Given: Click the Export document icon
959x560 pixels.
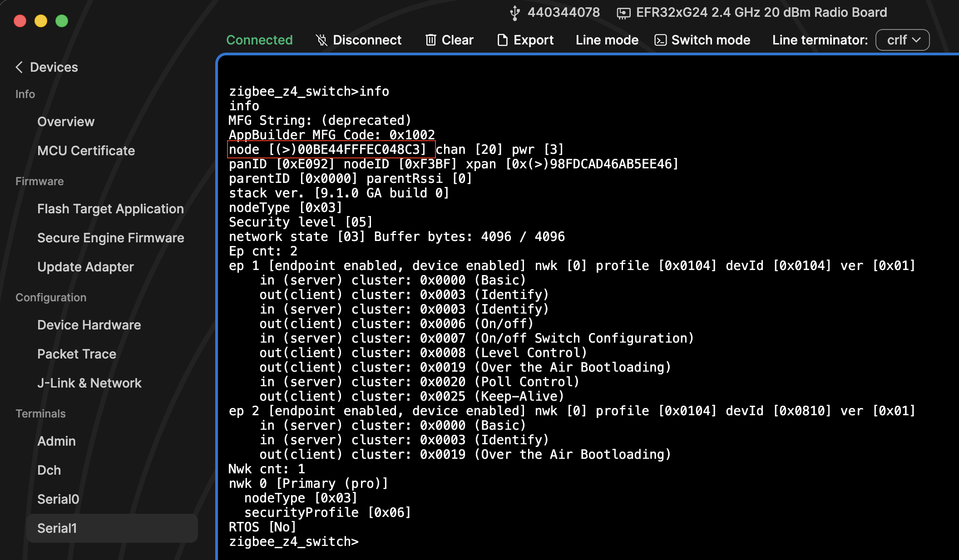Looking at the screenshot, I should [x=502, y=40].
